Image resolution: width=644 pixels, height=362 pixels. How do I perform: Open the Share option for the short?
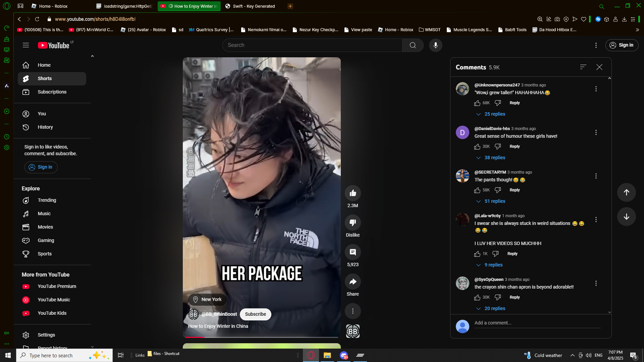(353, 282)
